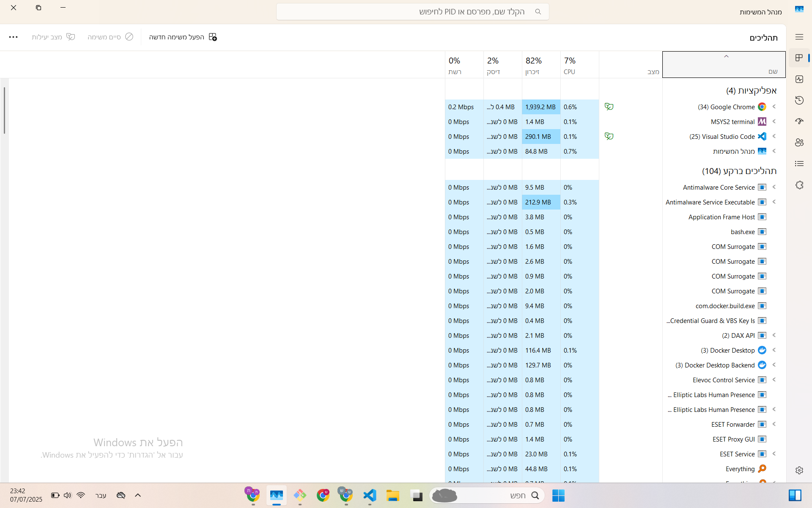This screenshot has height=508, width=812.
Task: Expand the Docker Desktop process group
Action: coord(774,350)
